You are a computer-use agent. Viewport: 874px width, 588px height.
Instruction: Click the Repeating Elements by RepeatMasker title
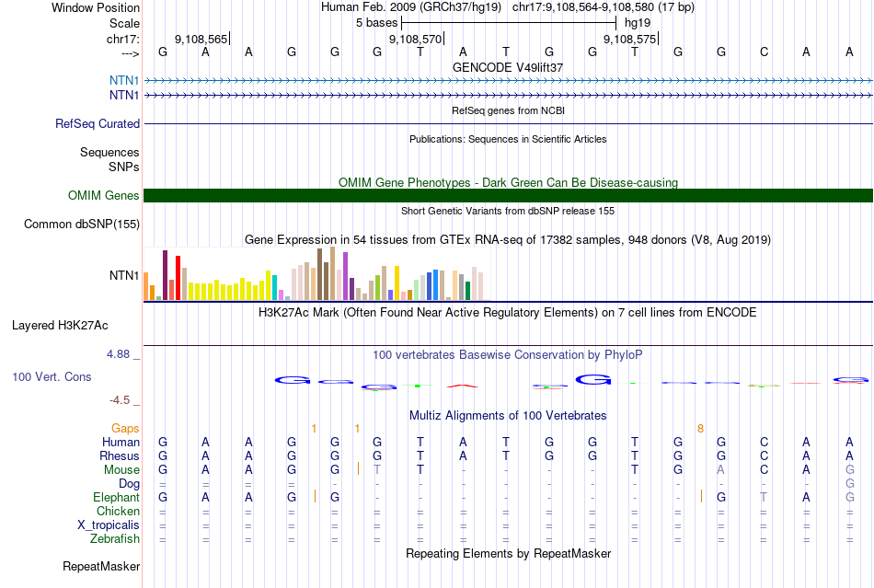pos(508,553)
